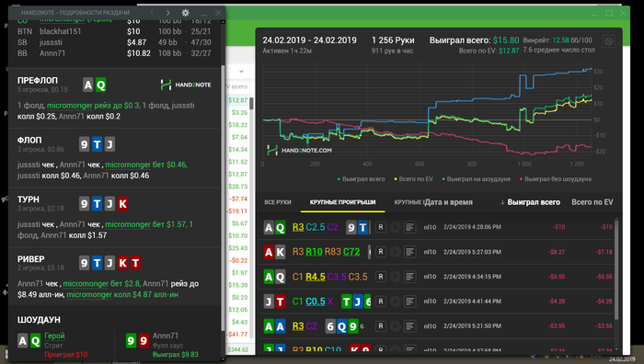Go to previous hand in details window
The image size is (644, 364).
coord(152,13)
